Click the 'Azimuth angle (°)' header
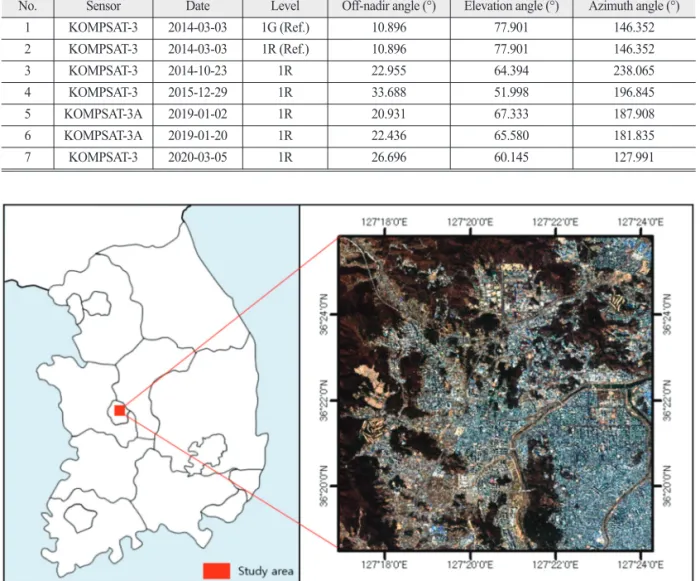 634,6
